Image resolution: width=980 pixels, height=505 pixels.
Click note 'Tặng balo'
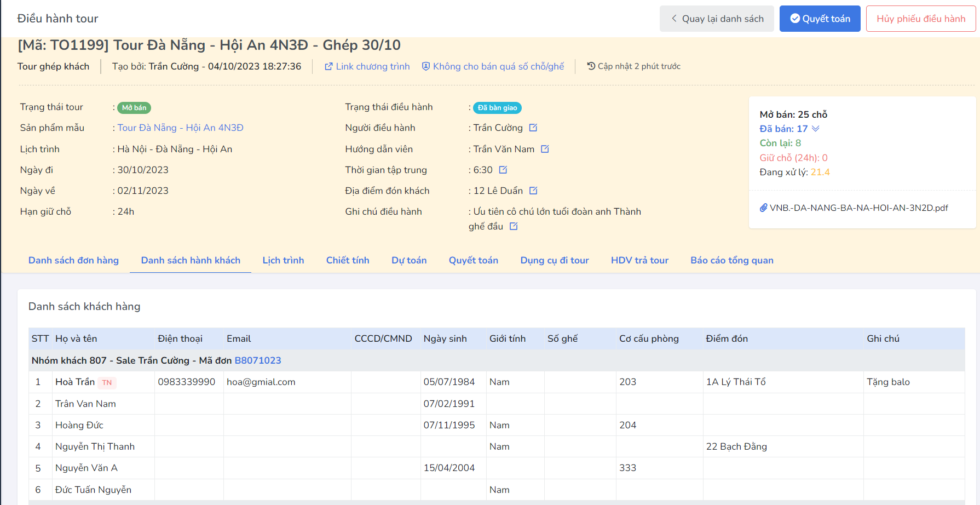(888, 382)
